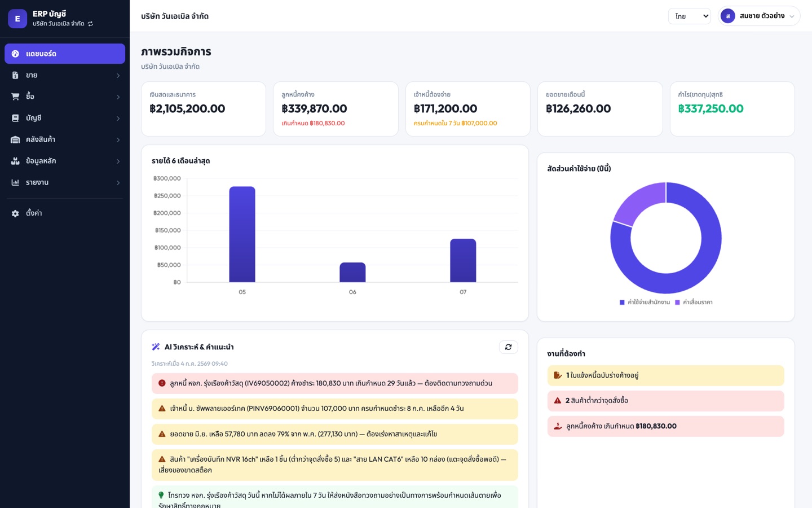Screen dimensions: 812x508
Task: Click the month 07 revenue bar
Action: click(x=463, y=260)
